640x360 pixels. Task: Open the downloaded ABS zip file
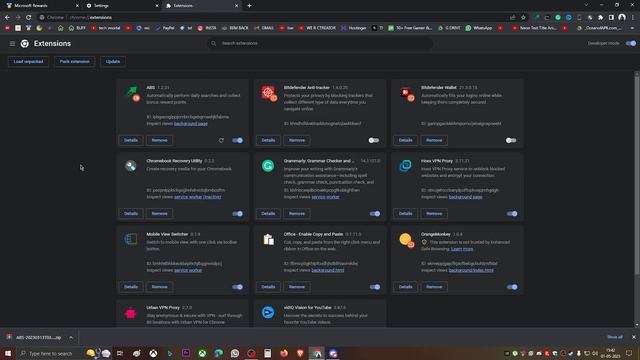35,338
